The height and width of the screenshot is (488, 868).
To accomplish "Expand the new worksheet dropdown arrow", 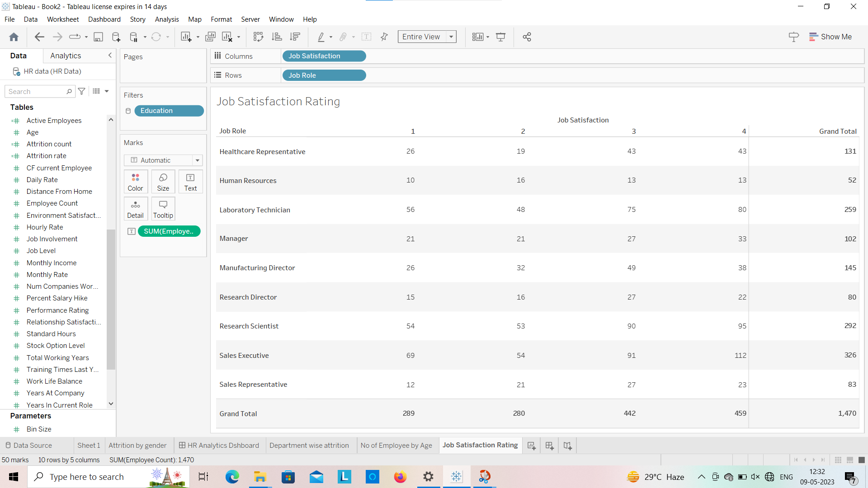I will pos(198,37).
